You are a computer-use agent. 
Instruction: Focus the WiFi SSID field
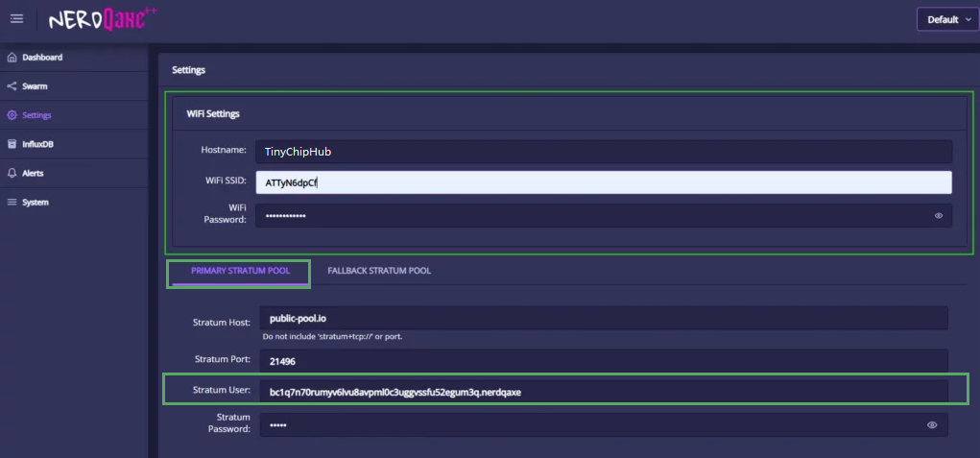click(x=603, y=182)
